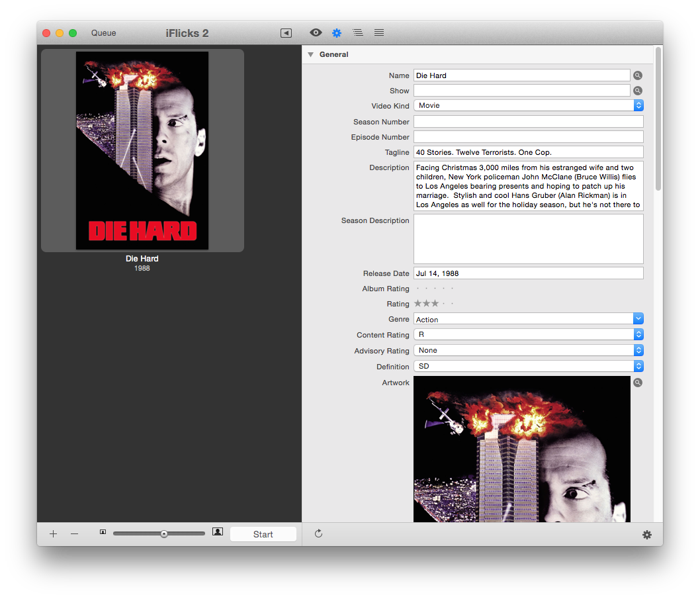
Task: Collapse the General section triangle
Action: (x=311, y=54)
